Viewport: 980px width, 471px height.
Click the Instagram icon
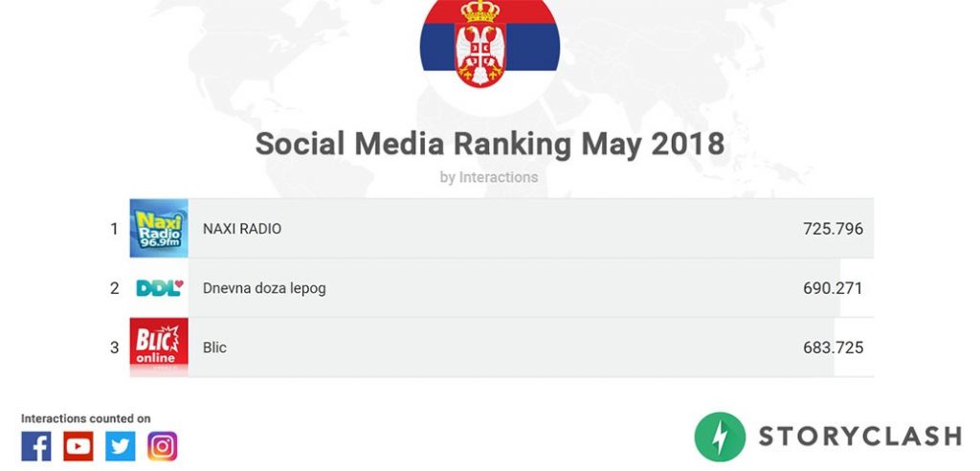point(163,446)
